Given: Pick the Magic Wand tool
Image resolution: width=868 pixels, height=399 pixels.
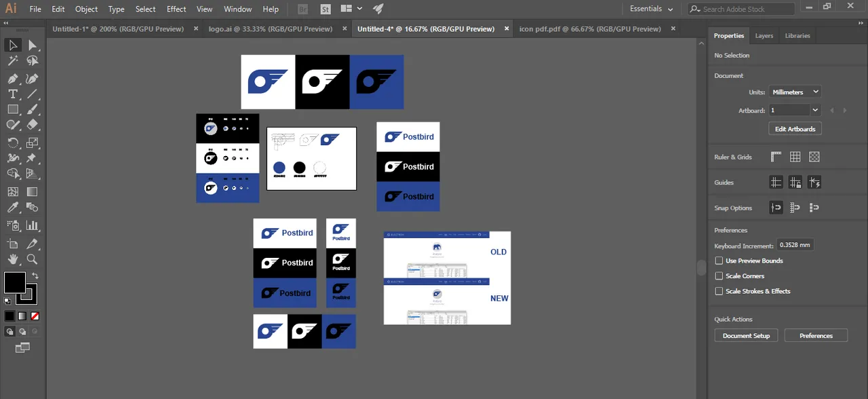Looking at the screenshot, I should [13, 61].
